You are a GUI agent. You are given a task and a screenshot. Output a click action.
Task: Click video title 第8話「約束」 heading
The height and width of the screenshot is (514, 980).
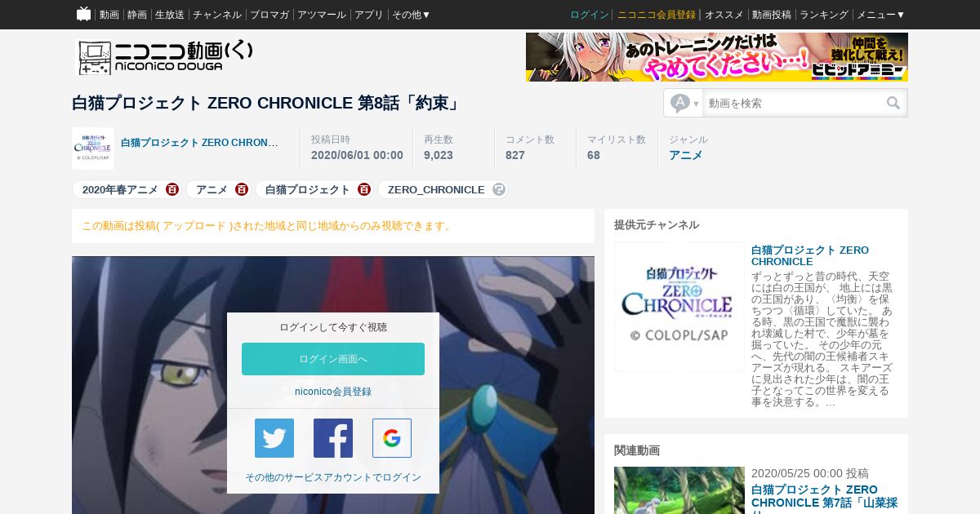(266, 103)
